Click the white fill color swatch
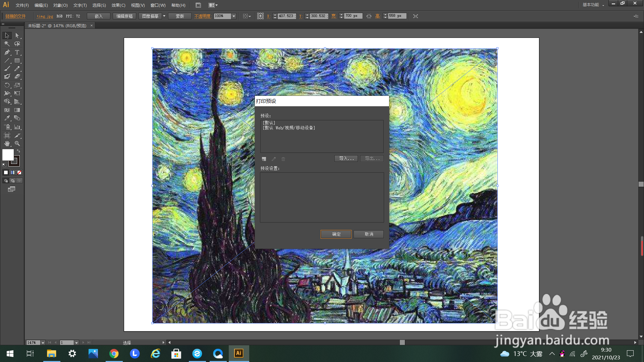 (8, 155)
